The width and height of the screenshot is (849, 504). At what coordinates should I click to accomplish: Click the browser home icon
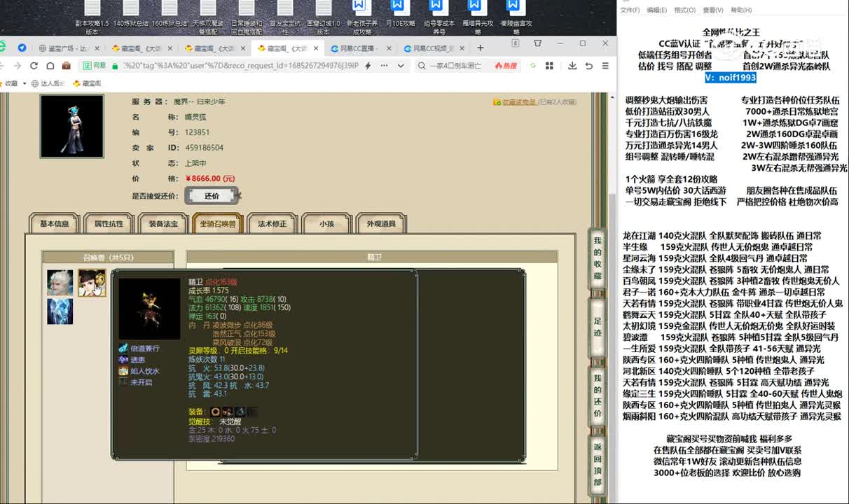[x=50, y=66]
